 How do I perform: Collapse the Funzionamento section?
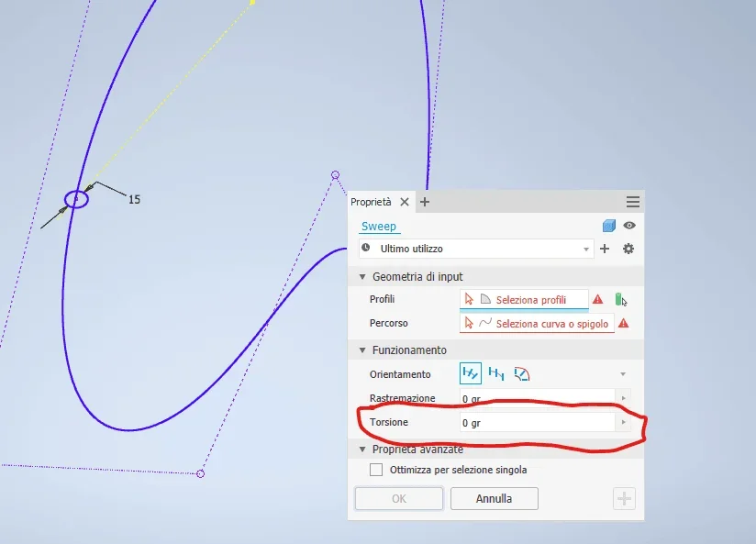pos(362,350)
